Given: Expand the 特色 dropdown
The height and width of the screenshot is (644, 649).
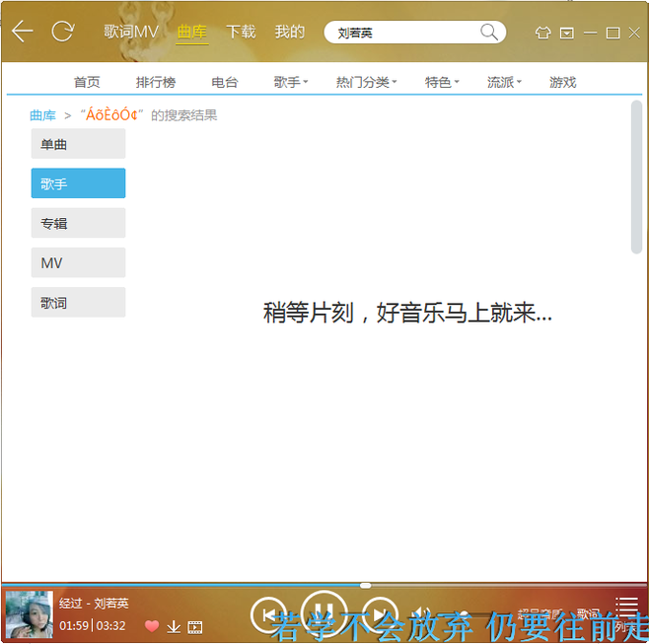Looking at the screenshot, I should point(442,82).
